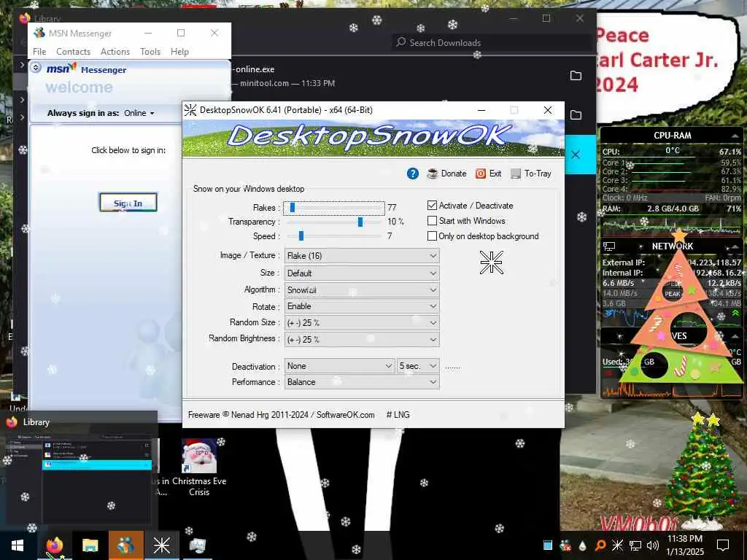The width and height of the screenshot is (747, 560).
Task: Click the Transparency slider handle
Action: click(360, 222)
